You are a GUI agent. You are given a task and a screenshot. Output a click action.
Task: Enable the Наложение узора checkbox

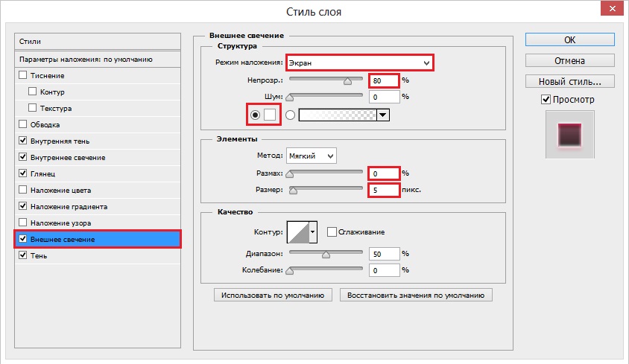23,223
